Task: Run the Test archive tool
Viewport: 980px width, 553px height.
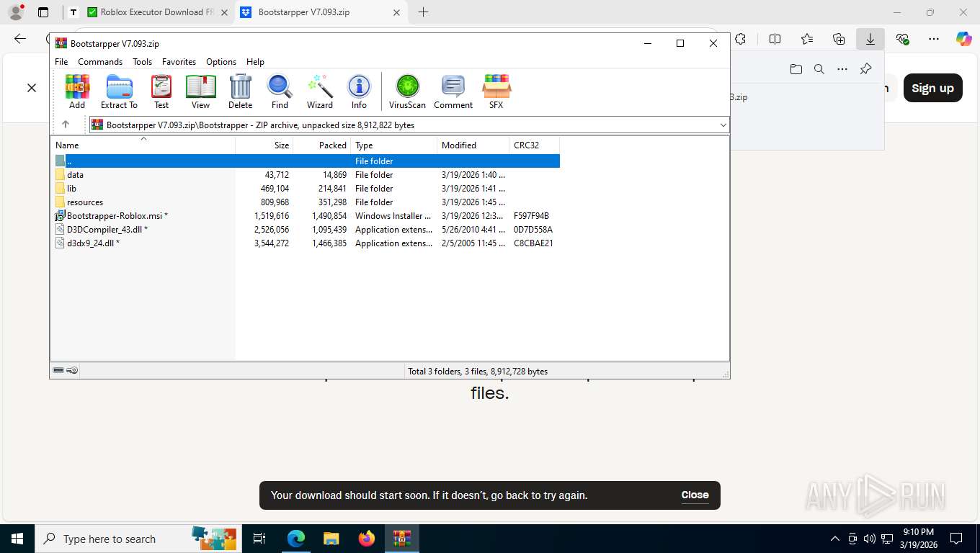Action: point(161,91)
